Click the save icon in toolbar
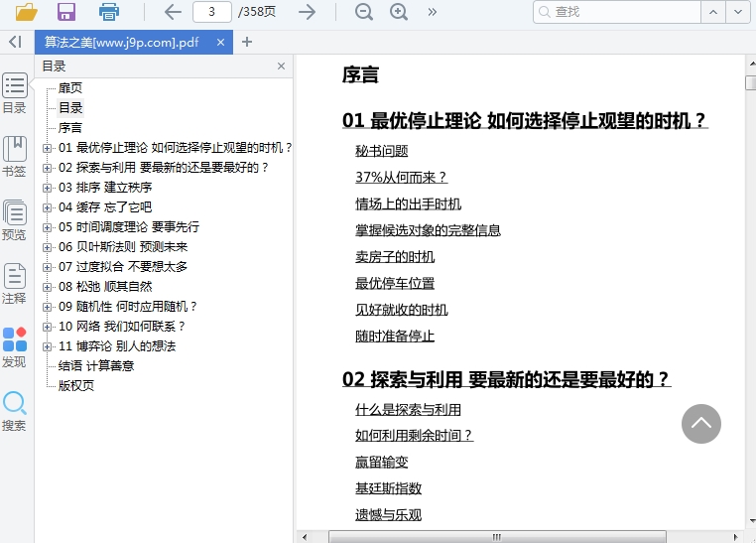 [66, 12]
